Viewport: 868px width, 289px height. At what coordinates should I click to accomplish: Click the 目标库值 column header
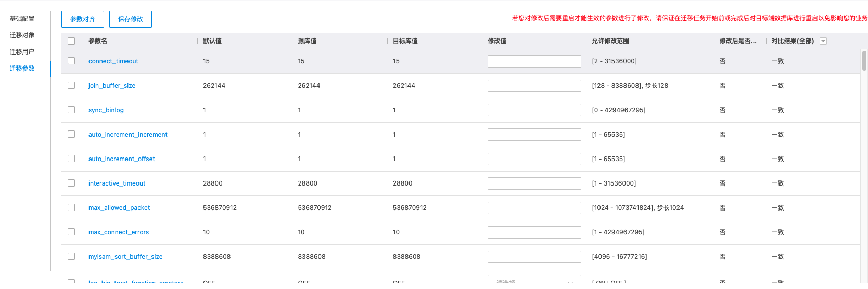(x=405, y=41)
